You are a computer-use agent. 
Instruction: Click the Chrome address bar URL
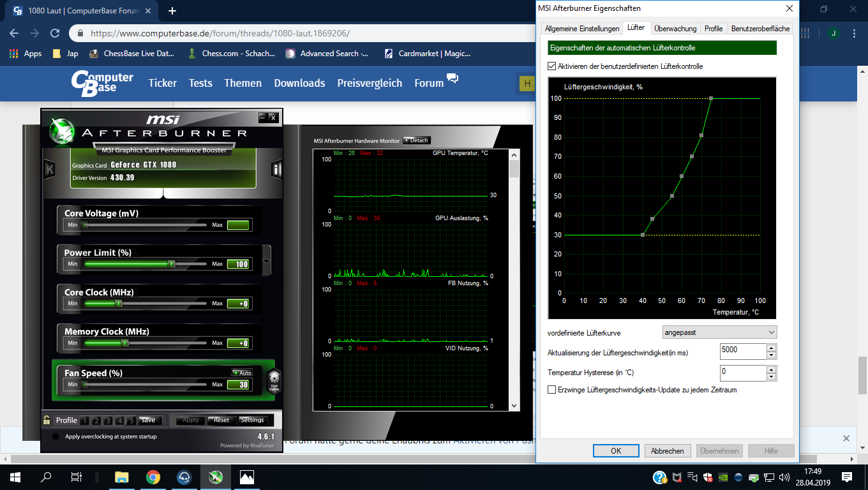coord(220,34)
